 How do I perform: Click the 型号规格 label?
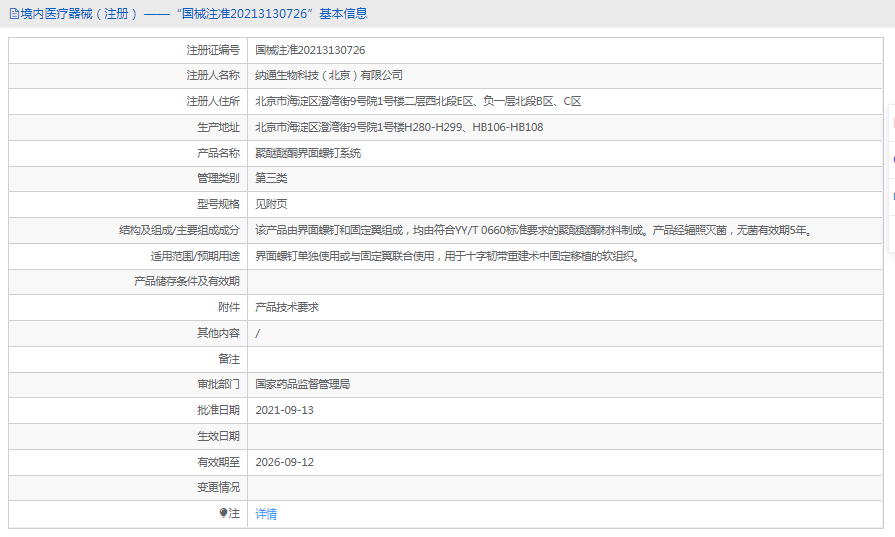click(219, 204)
